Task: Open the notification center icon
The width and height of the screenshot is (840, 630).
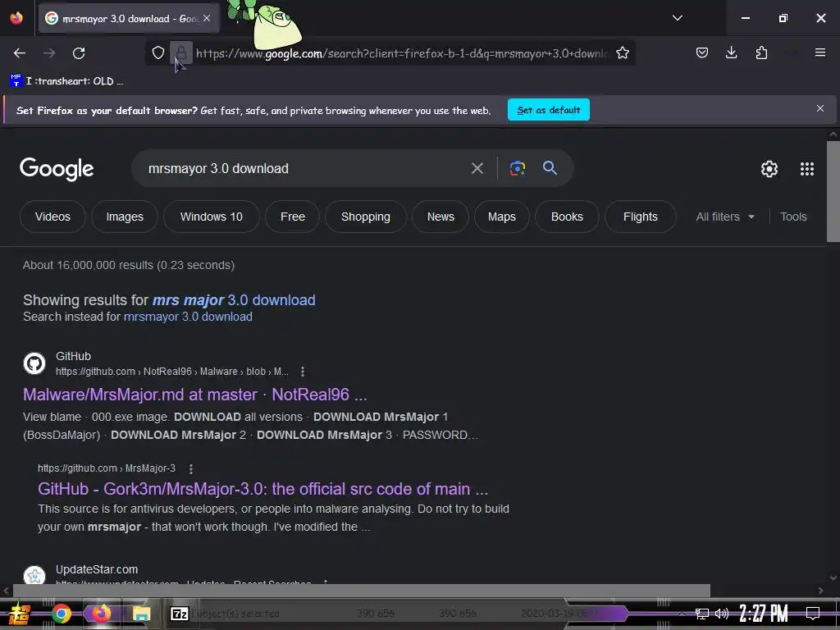Action: (813, 614)
